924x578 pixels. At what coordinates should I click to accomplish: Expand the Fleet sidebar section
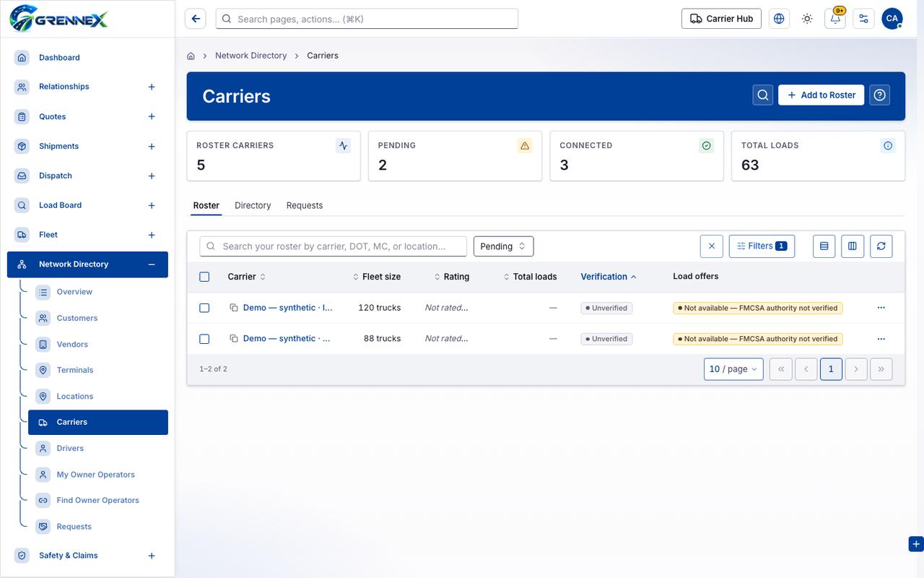[x=152, y=235]
